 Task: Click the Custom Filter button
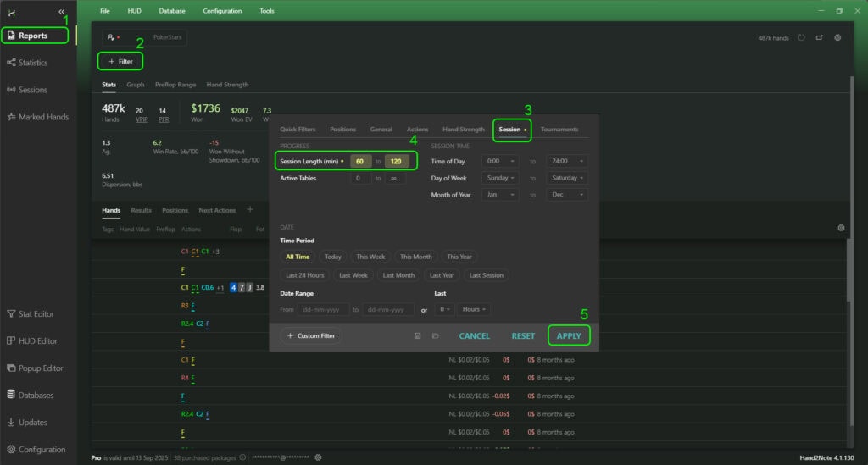tap(311, 336)
